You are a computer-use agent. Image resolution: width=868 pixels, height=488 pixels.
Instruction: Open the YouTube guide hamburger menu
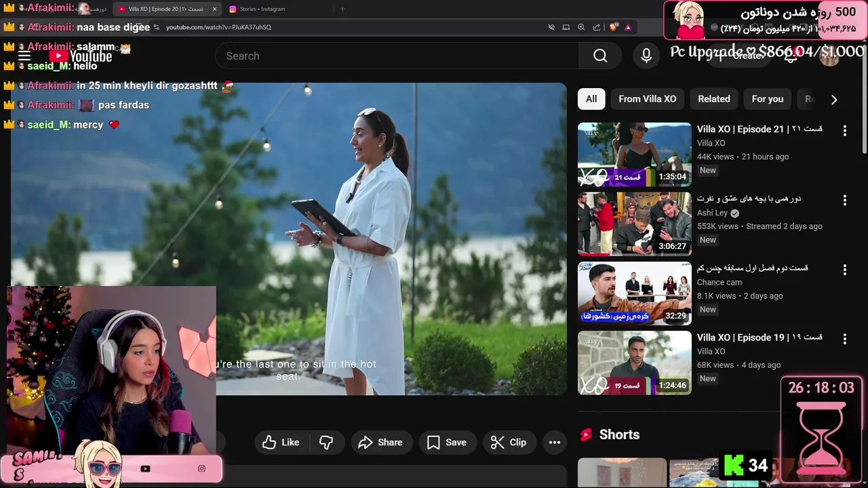pos(24,56)
